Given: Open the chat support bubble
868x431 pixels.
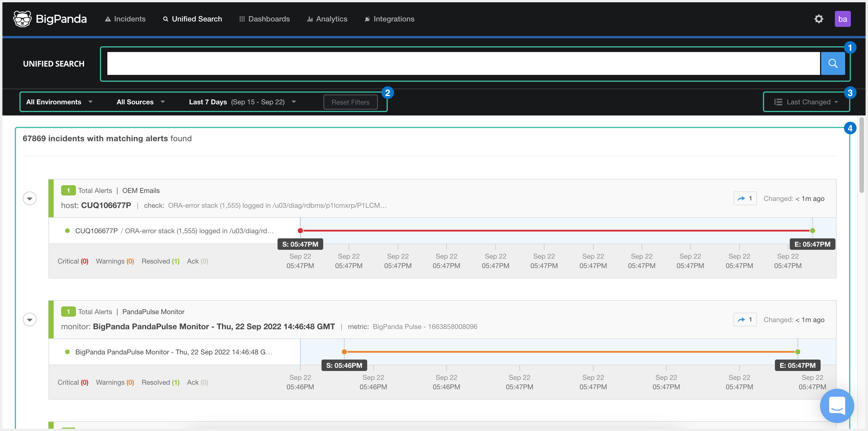Looking at the screenshot, I should [836, 405].
